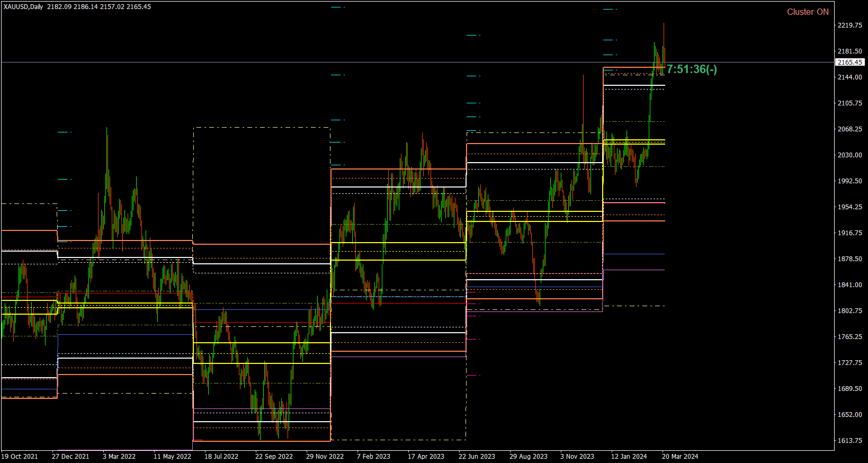Click the 1727.75 price axis label
The width and height of the screenshot is (868, 463).
click(x=849, y=363)
